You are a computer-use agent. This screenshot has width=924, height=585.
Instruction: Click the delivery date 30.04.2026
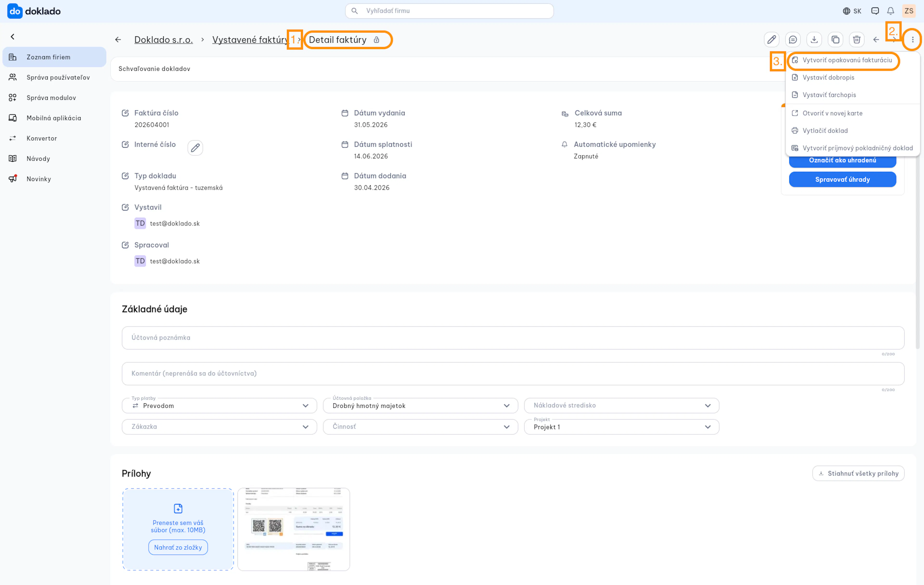(372, 188)
